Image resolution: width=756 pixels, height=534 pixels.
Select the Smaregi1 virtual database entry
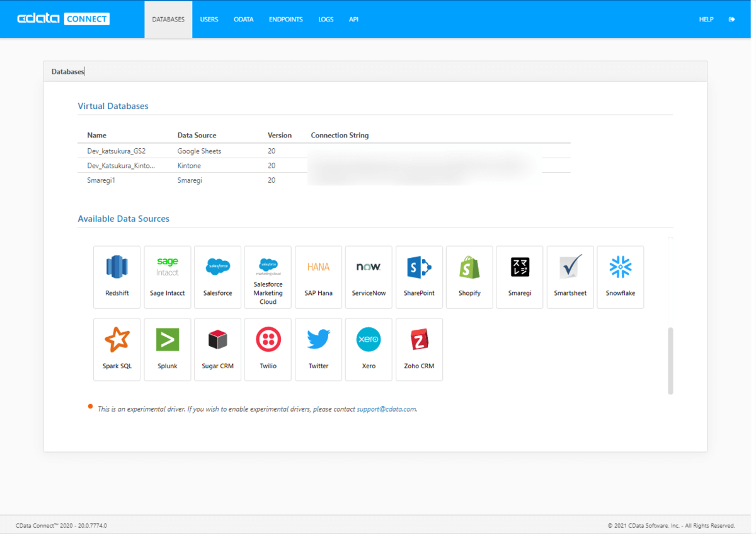point(101,180)
